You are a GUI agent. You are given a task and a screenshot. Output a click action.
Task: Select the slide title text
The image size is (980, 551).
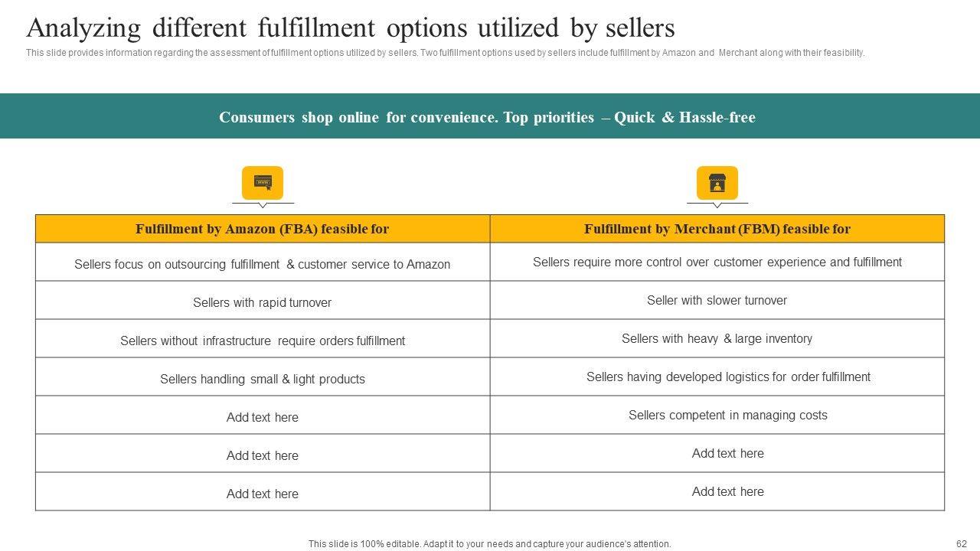(x=351, y=28)
